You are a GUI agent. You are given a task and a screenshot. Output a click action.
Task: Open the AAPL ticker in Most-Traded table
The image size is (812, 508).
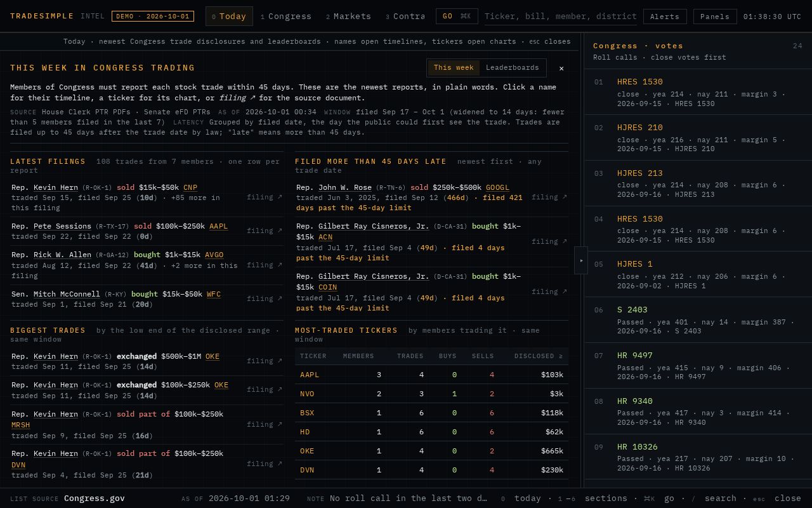point(310,375)
